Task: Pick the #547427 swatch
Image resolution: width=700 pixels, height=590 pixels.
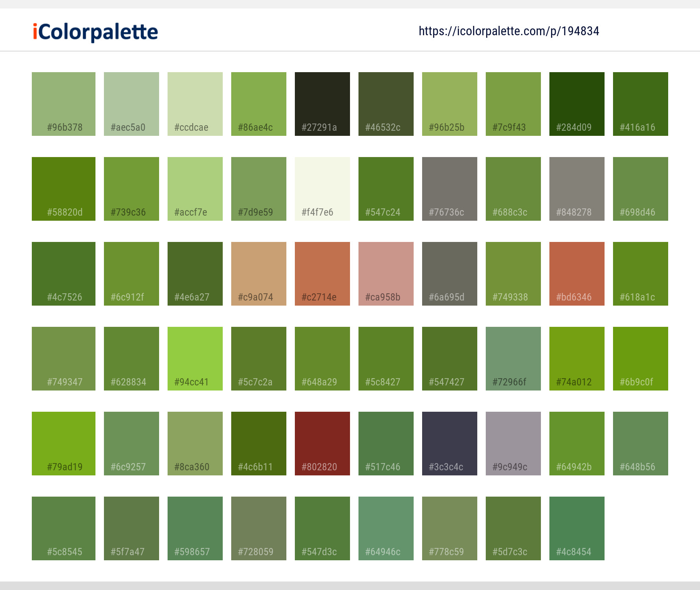Action: click(x=450, y=359)
